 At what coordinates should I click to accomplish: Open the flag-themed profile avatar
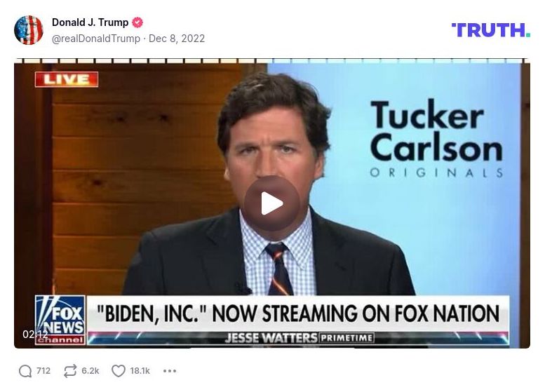29,30
